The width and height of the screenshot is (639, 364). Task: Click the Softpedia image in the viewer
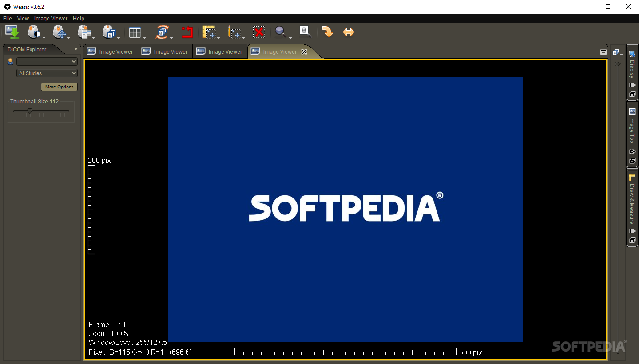click(345, 209)
